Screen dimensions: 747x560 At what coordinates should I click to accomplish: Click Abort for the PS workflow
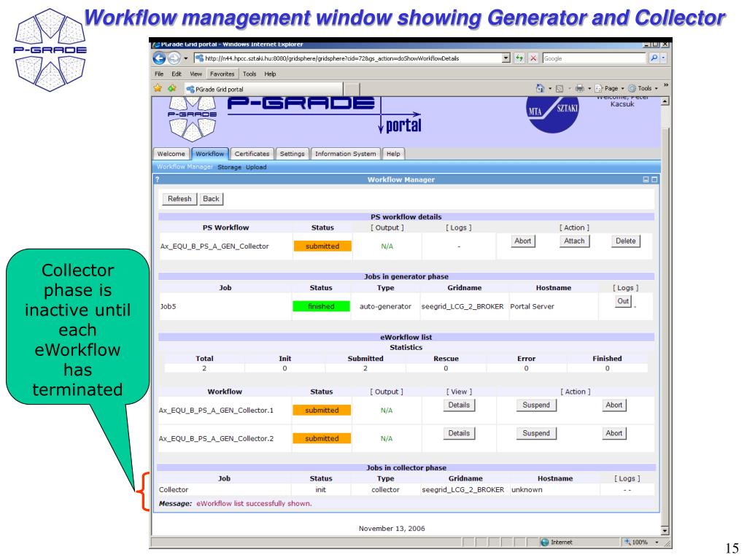(x=522, y=241)
